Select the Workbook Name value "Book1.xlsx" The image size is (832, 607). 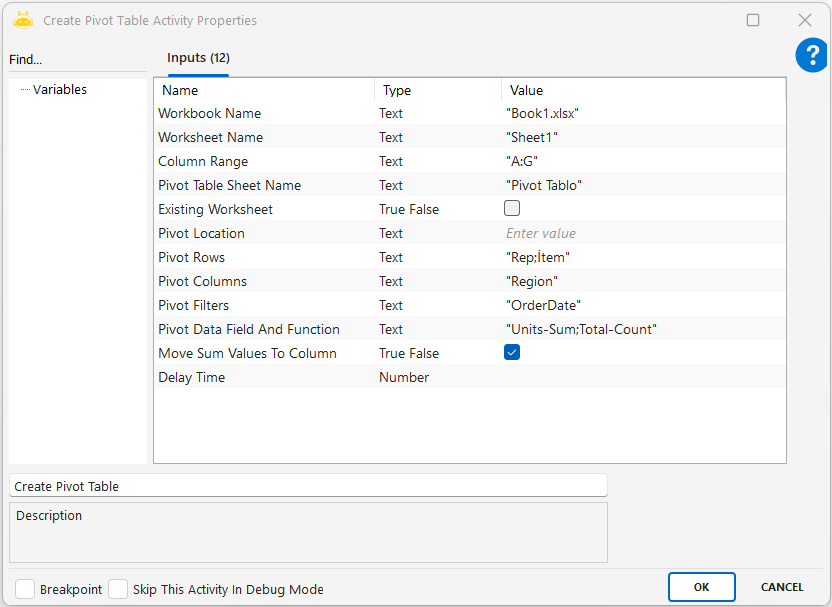pos(543,113)
